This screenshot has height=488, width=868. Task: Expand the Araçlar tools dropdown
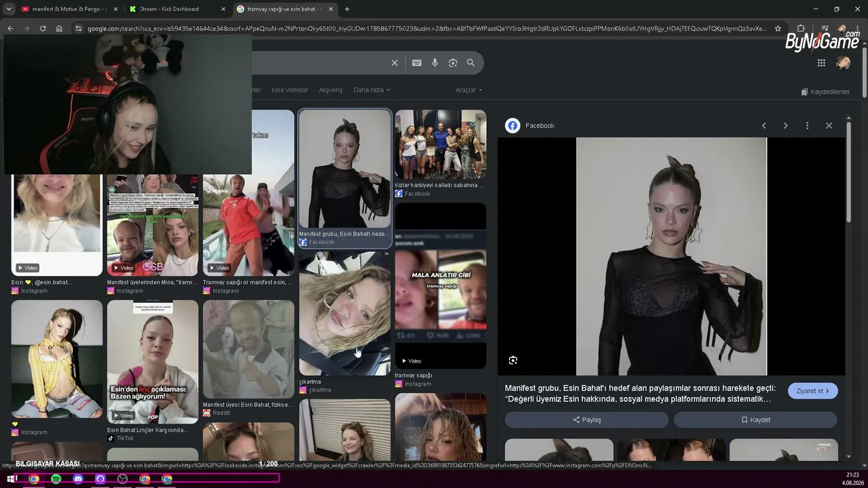pos(469,90)
